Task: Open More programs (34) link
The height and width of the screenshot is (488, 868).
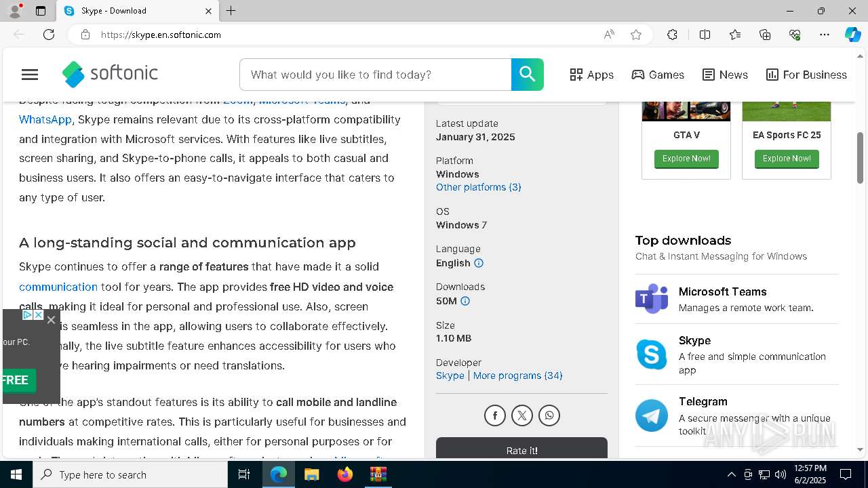Action: click(518, 375)
